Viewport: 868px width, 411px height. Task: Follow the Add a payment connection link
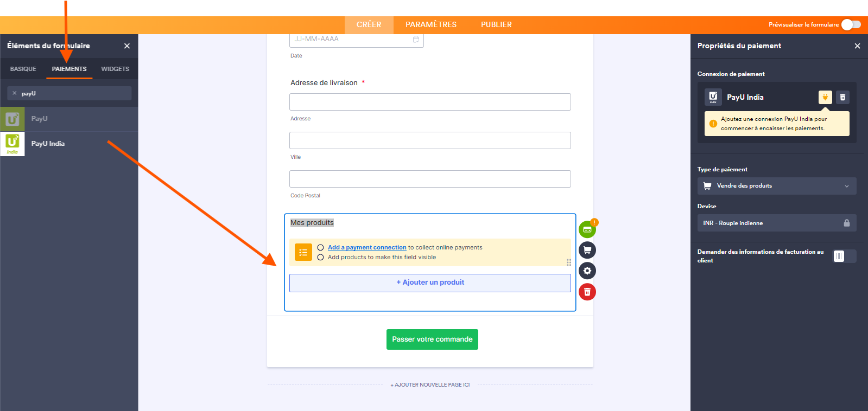(367, 247)
